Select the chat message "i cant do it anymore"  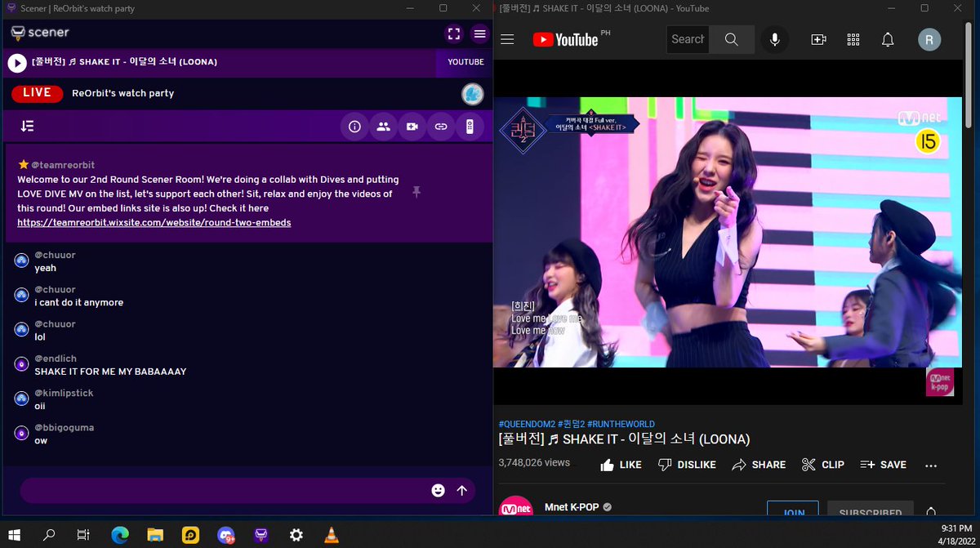79,303
